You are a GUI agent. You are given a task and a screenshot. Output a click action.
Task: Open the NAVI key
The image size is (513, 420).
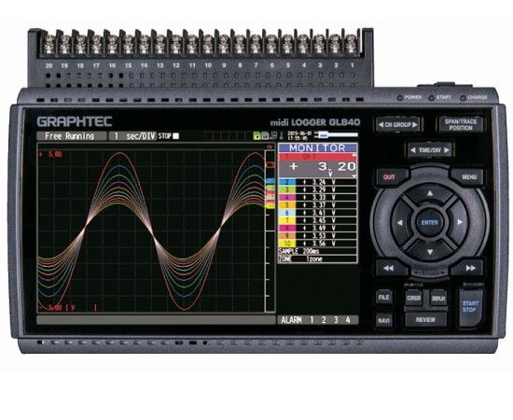pyautogui.click(x=383, y=320)
